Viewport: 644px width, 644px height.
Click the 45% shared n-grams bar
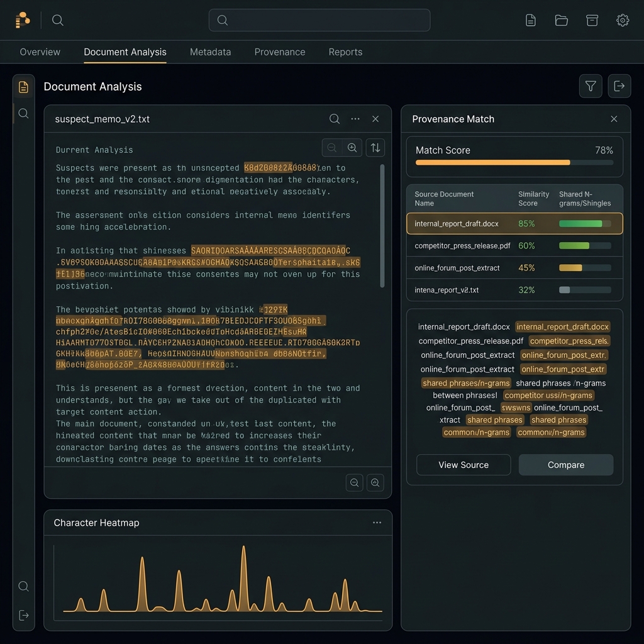585,268
